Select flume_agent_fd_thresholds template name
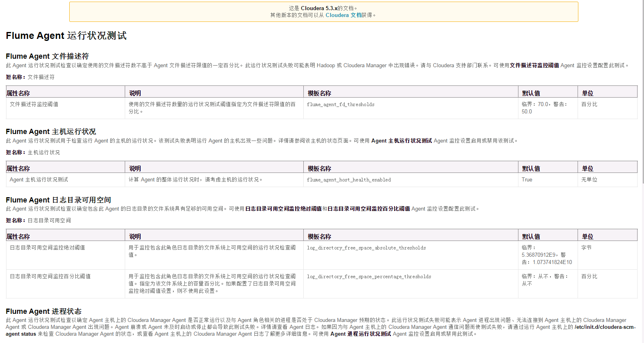The width and height of the screenshot is (644, 343). point(341,104)
